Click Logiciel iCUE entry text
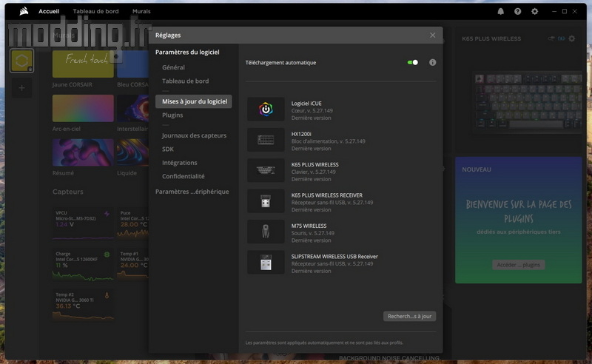This screenshot has width=592, height=364. pyautogui.click(x=306, y=104)
